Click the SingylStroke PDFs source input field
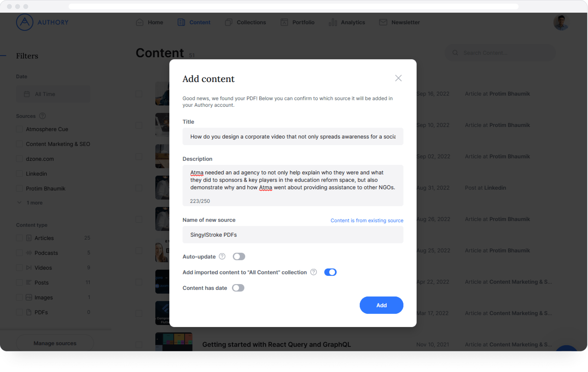588x372 pixels. point(293,234)
